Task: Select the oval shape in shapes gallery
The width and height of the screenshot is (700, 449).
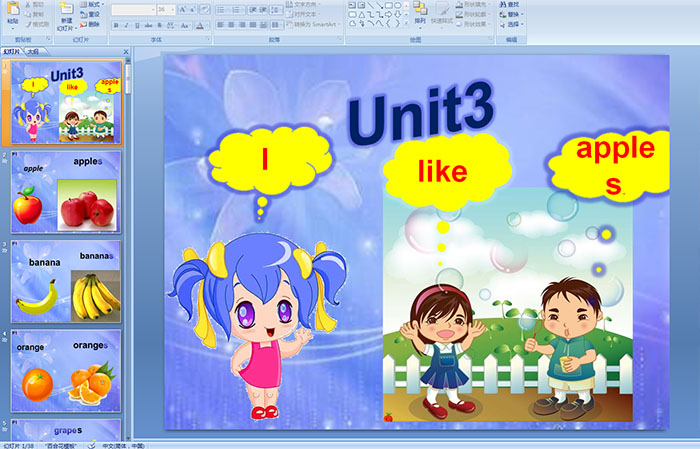Action: coord(398,5)
